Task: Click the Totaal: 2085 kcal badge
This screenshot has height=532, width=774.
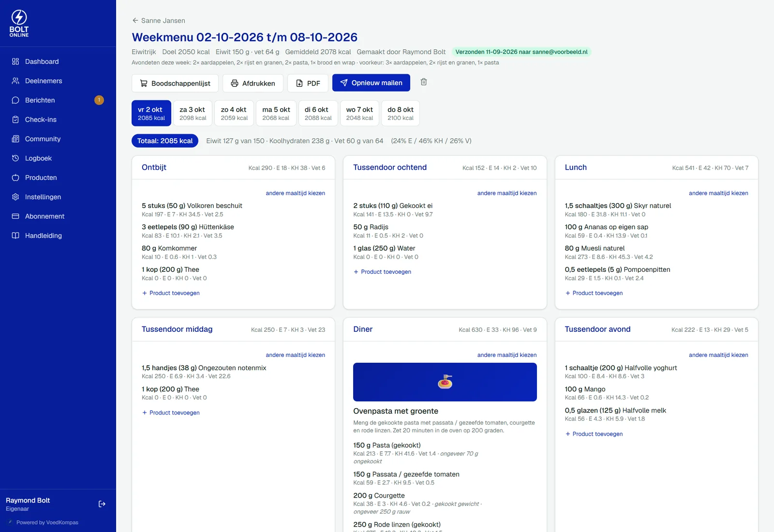Action: (x=165, y=141)
